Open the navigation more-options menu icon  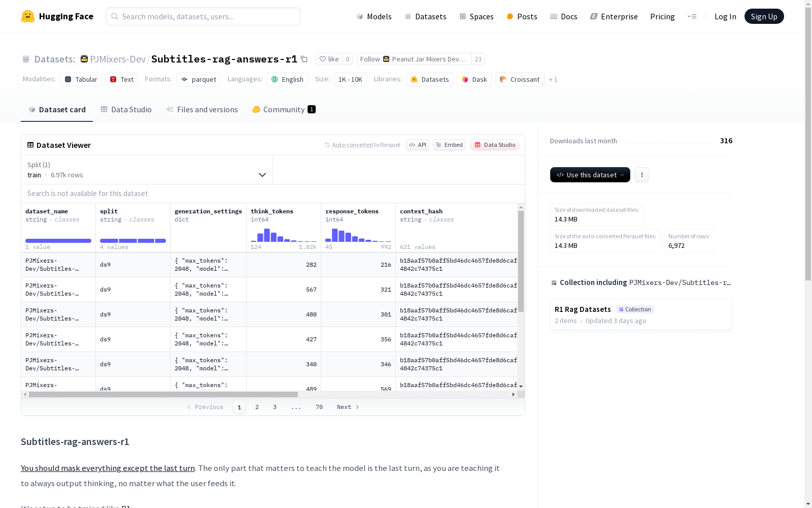pos(692,16)
